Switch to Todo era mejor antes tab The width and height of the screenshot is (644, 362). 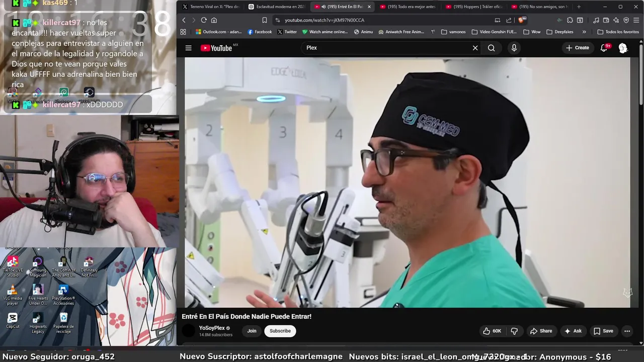point(408,7)
